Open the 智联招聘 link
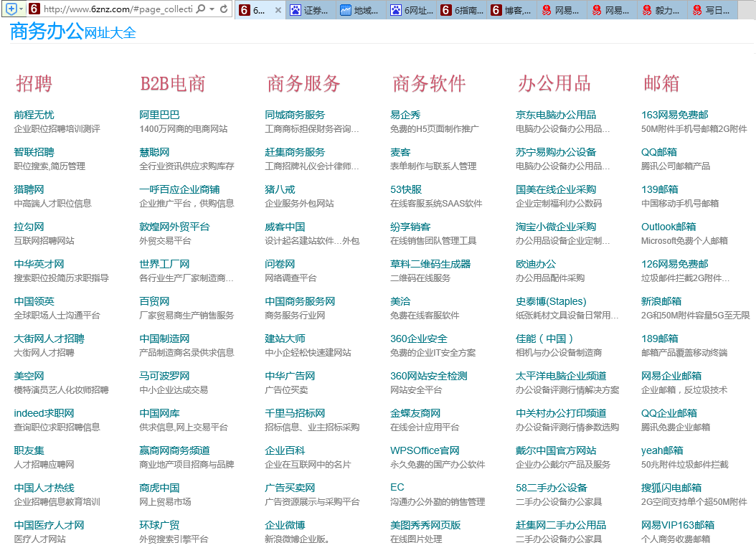Viewport: 756px width, 558px height. (34, 152)
